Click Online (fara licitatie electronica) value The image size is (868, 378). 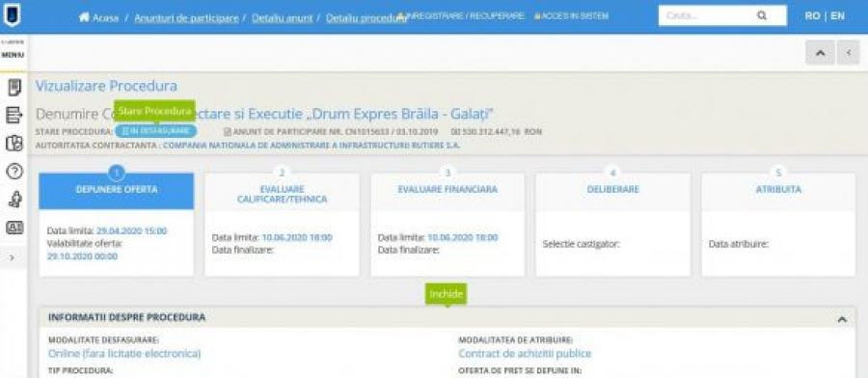[x=124, y=353]
